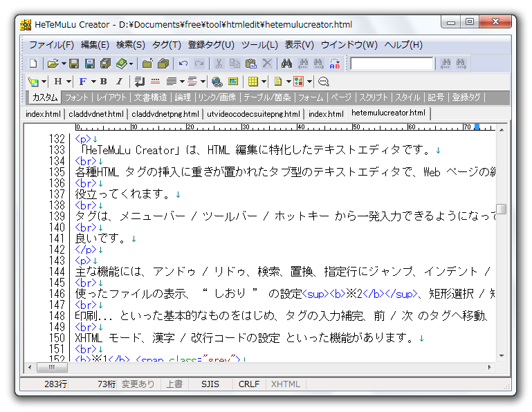Expand the red paragraph-lines dropdown arrow

tap(203, 82)
